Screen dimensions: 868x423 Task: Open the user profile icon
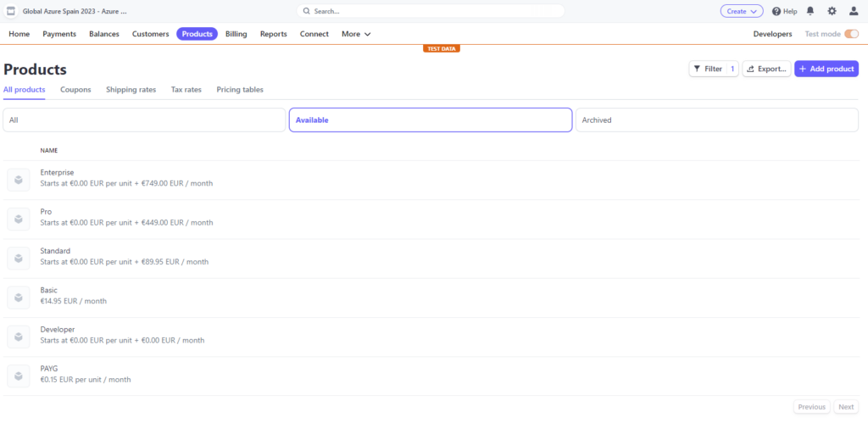(853, 11)
